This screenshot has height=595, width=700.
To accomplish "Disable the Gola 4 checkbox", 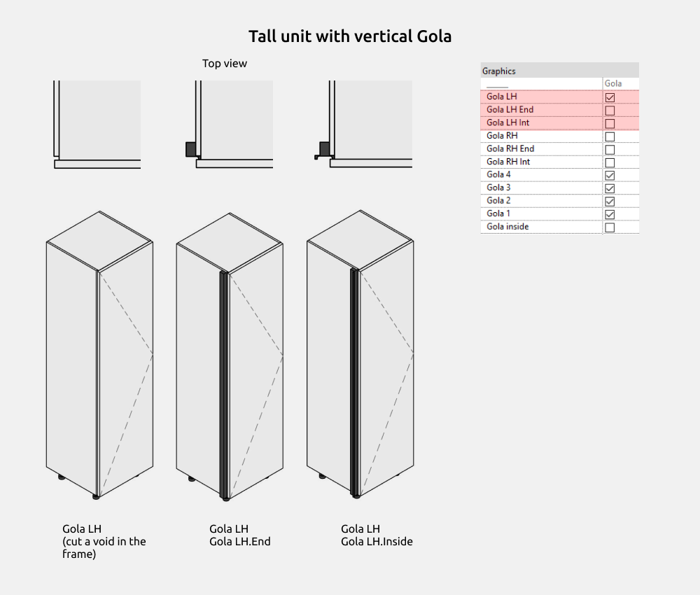I will (x=610, y=175).
